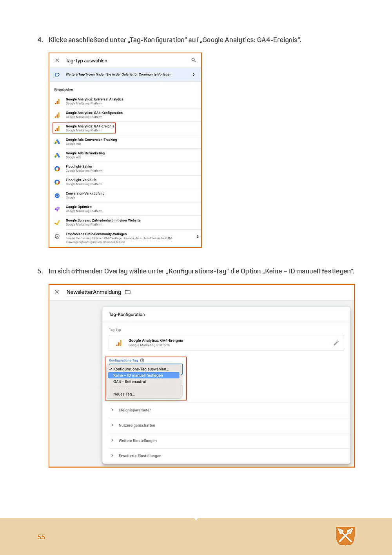Choose Google Ads-Conversion-Tracking icon
This screenshot has height=555, width=392.
coord(57,142)
